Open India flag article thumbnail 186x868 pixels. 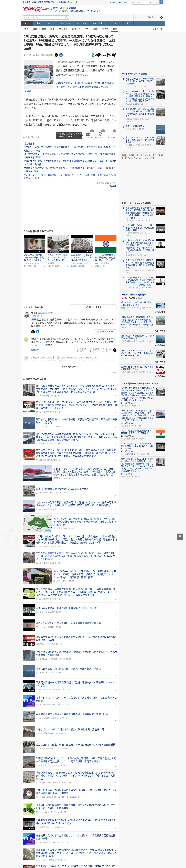click(x=106, y=244)
